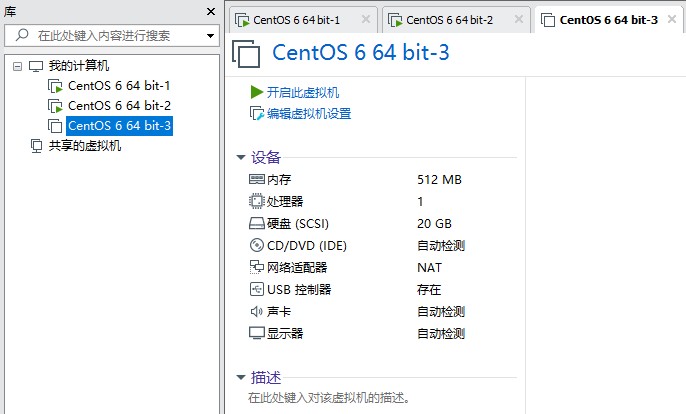
Task: Click the VM description text field
Action: (x=329, y=398)
